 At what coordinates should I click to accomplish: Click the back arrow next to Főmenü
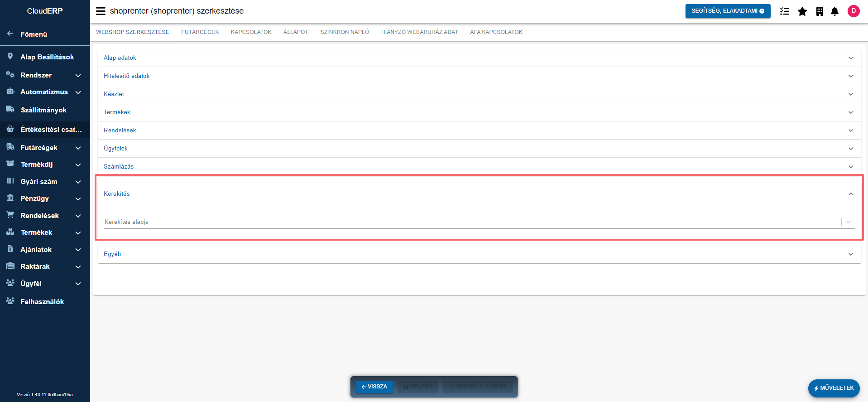10,34
